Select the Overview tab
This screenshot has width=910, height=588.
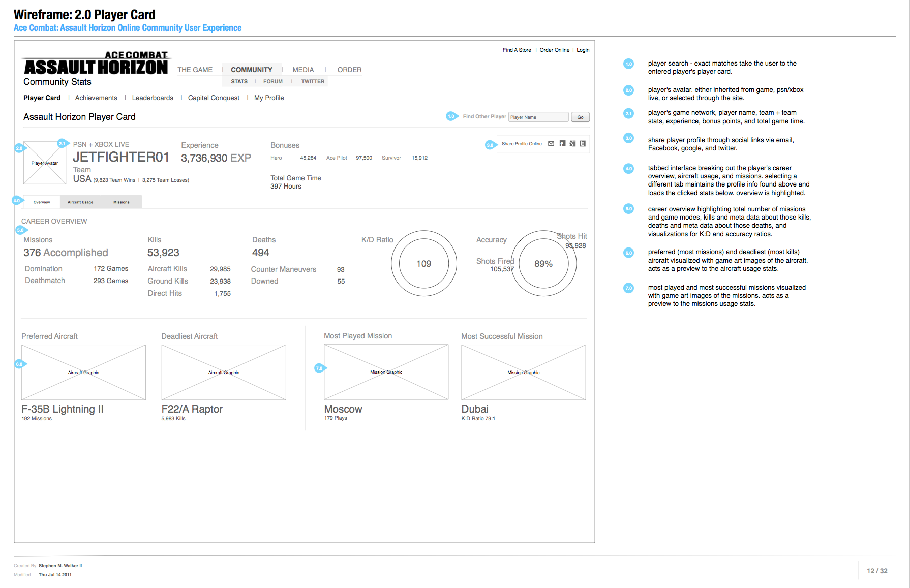(x=42, y=202)
